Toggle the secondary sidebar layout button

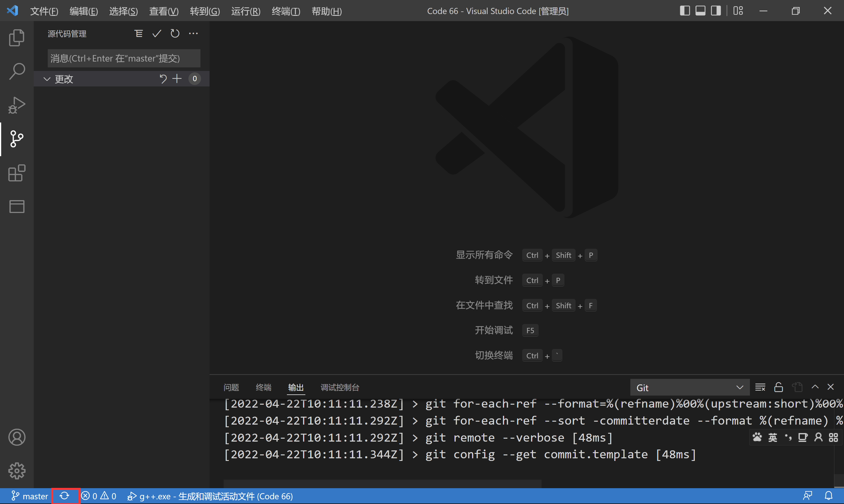point(716,11)
